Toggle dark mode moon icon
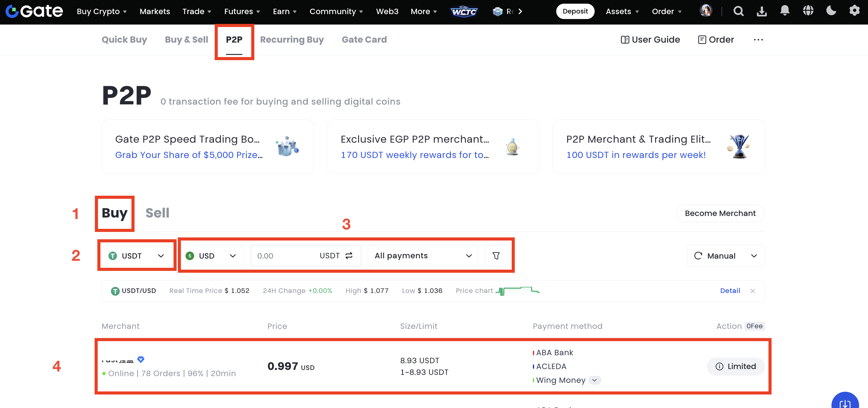 tap(831, 11)
